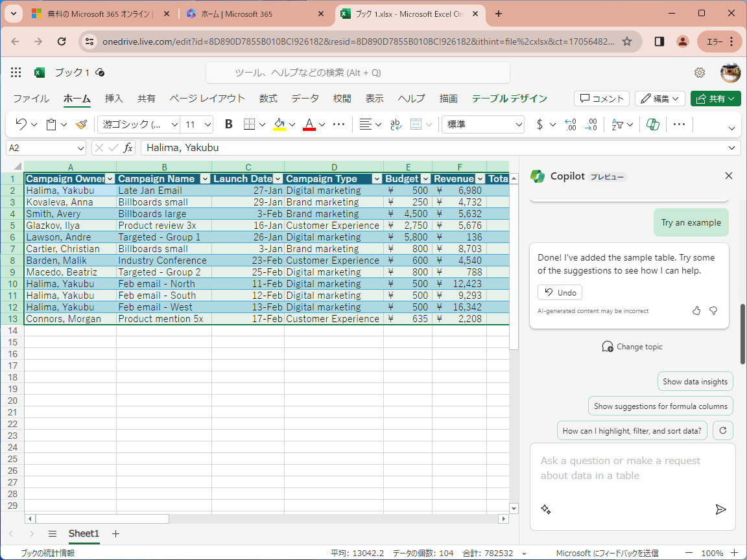Apply bold formatting from the ribbon
This screenshot has width=747, height=560.
[228, 124]
